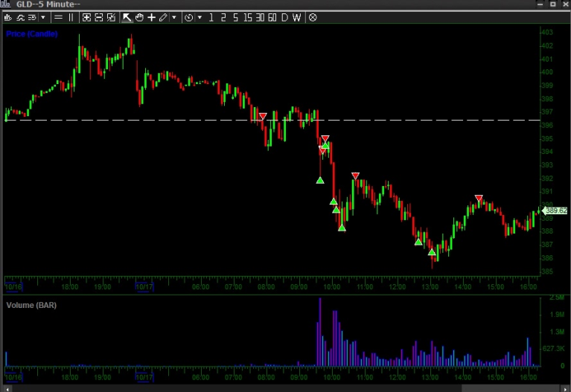Minimize the GLD chart window
The width and height of the screenshot is (571, 392).
[540, 4]
